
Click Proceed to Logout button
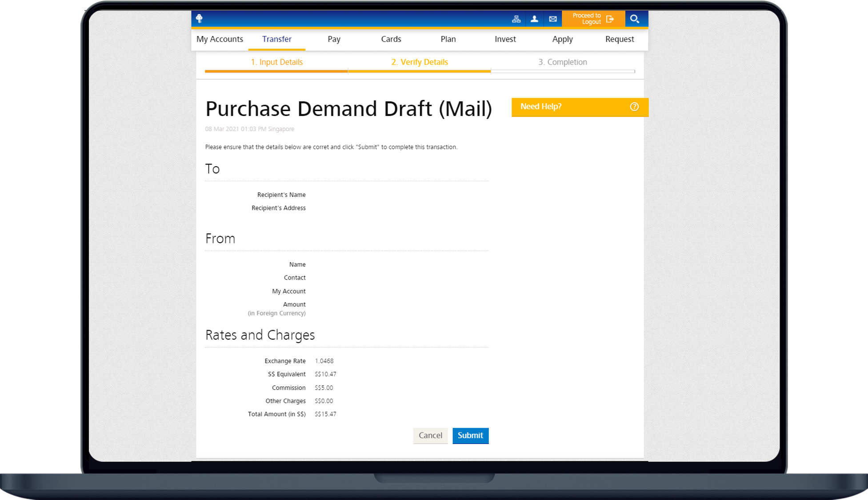point(587,19)
